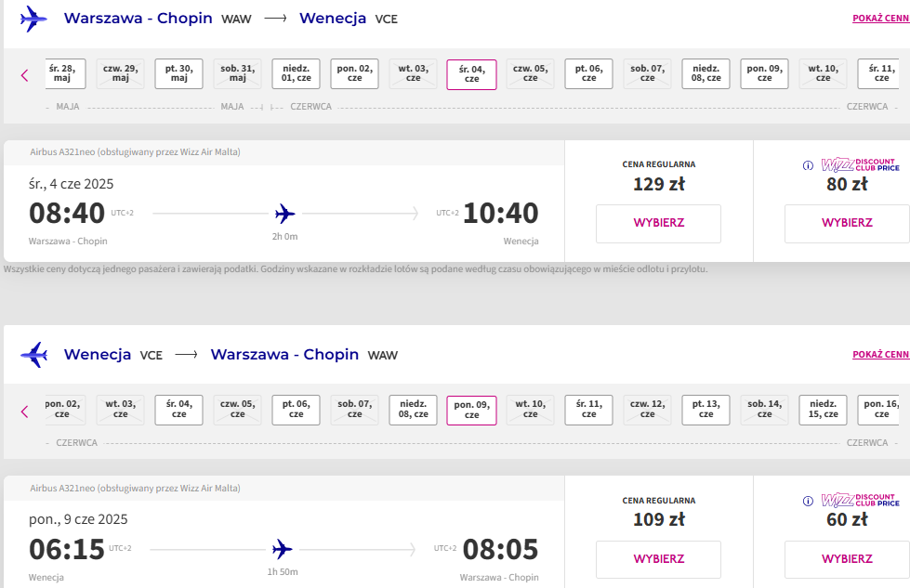Select return date pt. 13, cze
910x588 pixels.
(x=706, y=410)
